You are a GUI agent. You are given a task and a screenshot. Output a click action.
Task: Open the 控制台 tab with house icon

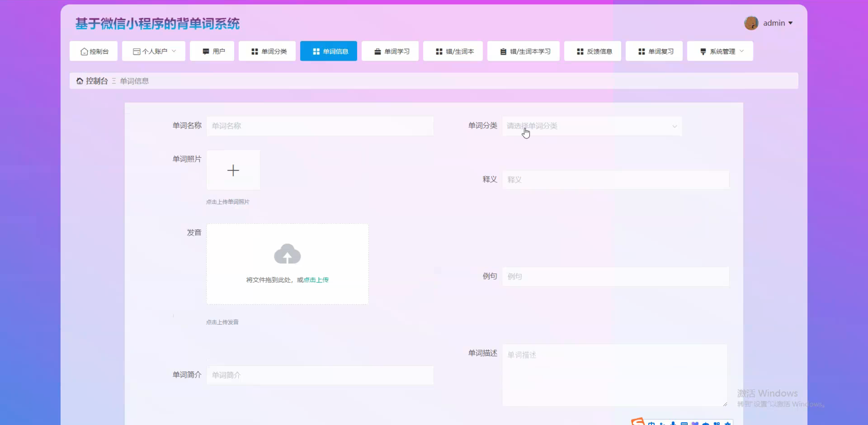(94, 51)
